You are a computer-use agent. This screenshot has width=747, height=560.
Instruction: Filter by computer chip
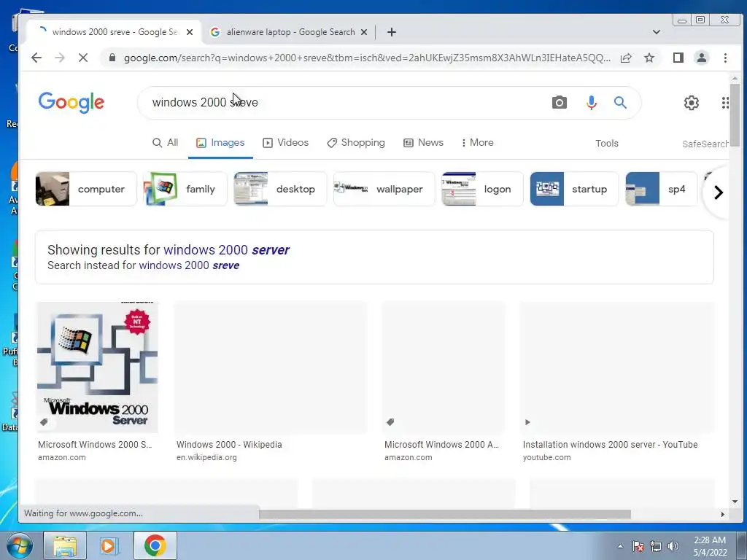86,189
